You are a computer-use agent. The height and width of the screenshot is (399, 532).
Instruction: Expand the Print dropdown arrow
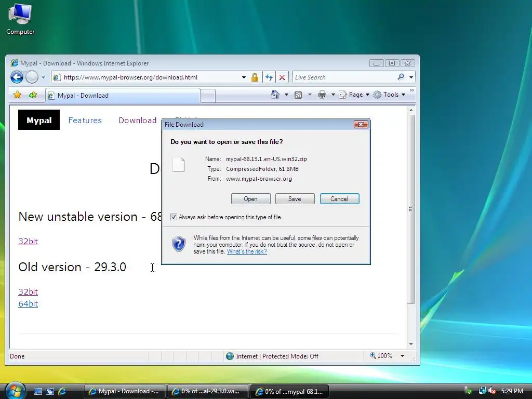click(x=333, y=95)
